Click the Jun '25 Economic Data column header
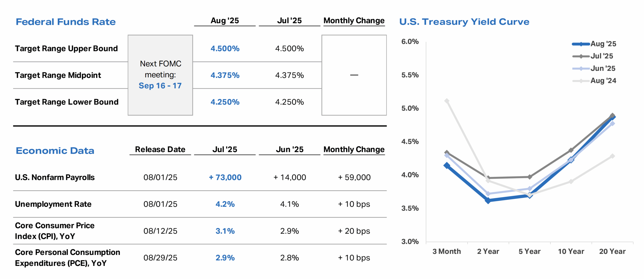This screenshot has width=644, height=279. pyautogui.click(x=289, y=149)
